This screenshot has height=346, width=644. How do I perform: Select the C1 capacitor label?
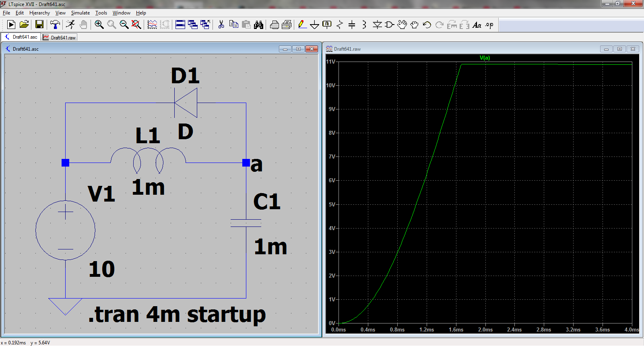(267, 202)
